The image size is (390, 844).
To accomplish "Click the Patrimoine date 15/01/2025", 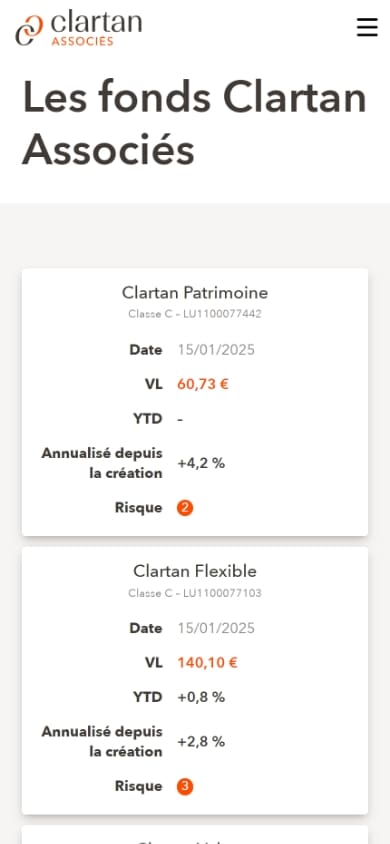I will click(216, 350).
